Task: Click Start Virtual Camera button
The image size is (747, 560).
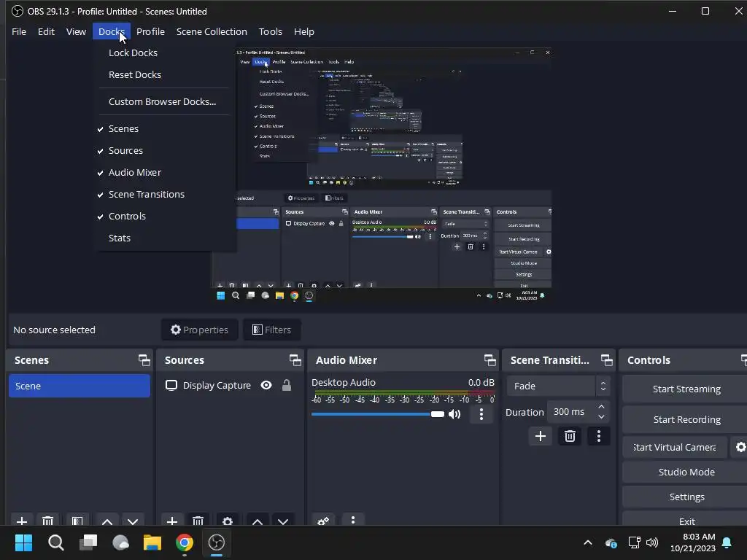Action: pos(675,447)
